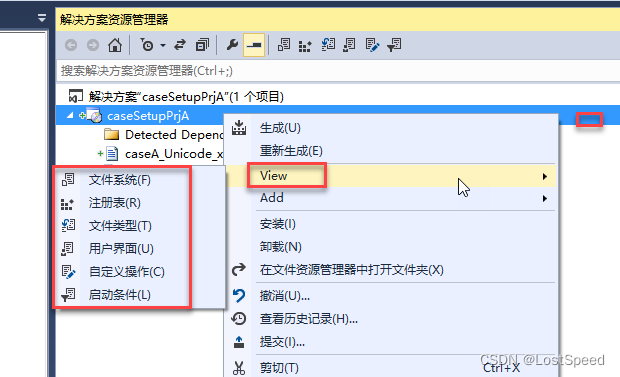The image size is (620, 377).
Task: Click the build icon beside 生成(U)
Action: (x=239, y=128)
